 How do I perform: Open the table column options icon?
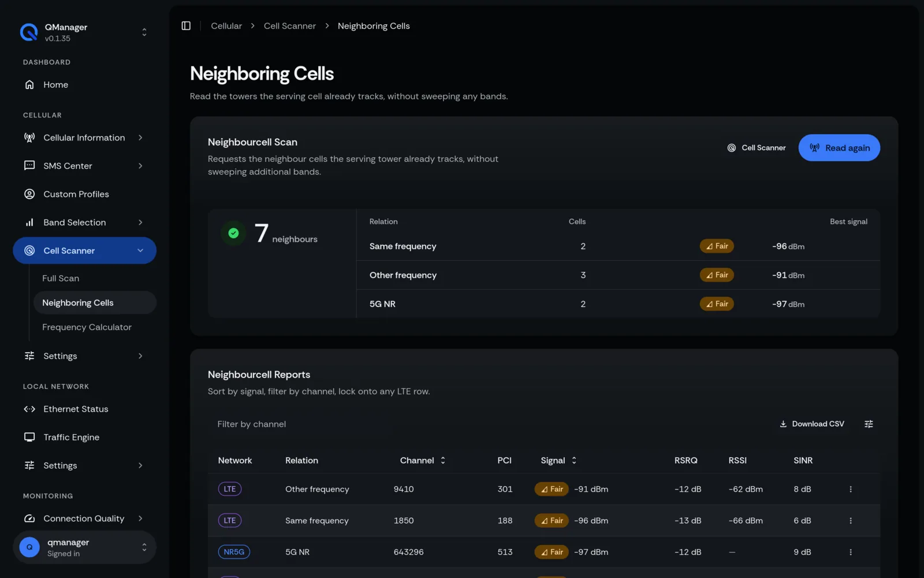tap(869, 424)
